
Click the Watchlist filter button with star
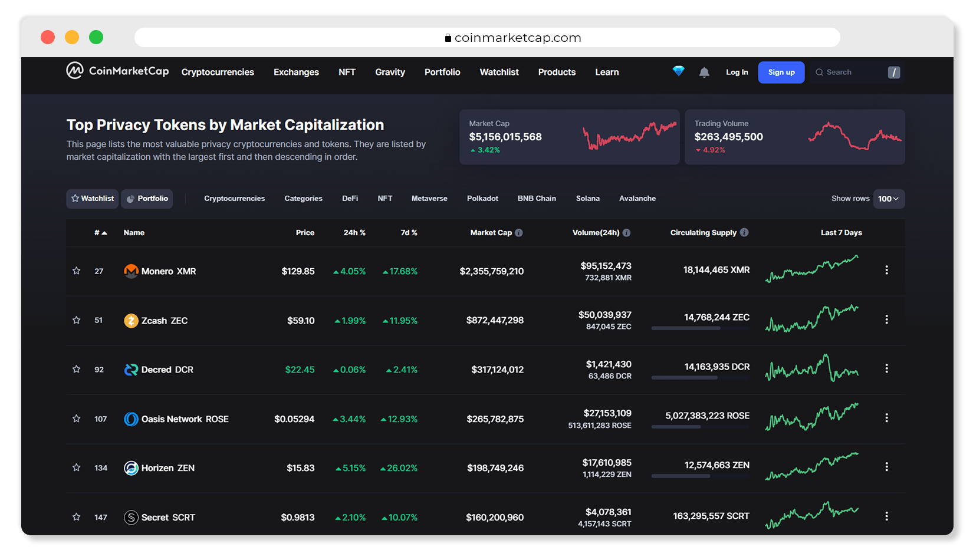(93, 199)
